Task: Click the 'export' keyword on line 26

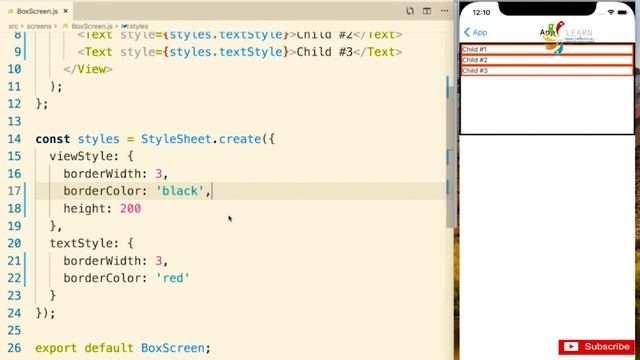Action: point(56,348)
